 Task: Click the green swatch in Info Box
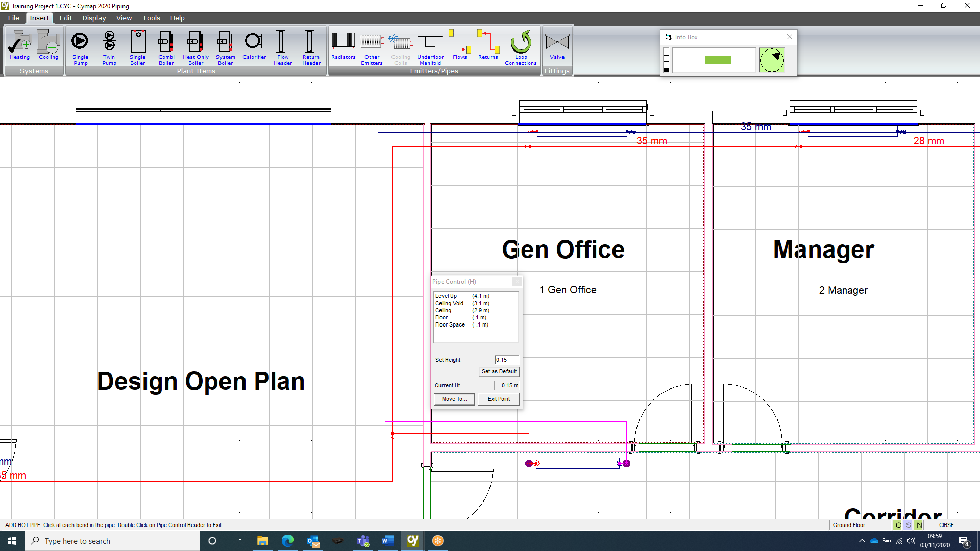point(718,60)
